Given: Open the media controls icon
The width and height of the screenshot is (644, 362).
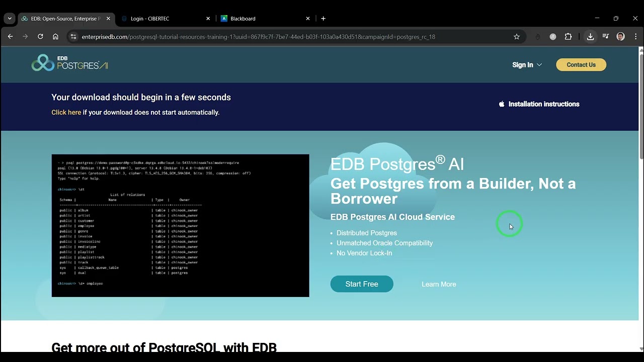Looking at the screenshot, I should tap(606, 37).
